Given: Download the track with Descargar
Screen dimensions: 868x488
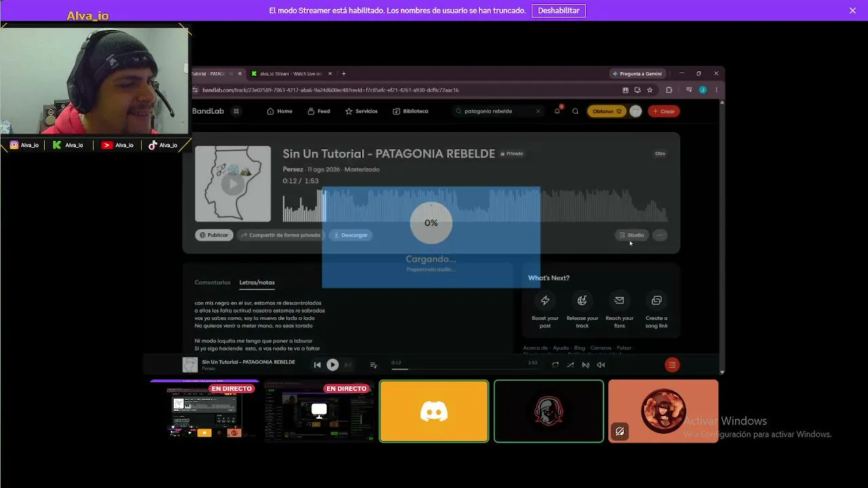Looking at the screenshot, I should coord(351,235).
